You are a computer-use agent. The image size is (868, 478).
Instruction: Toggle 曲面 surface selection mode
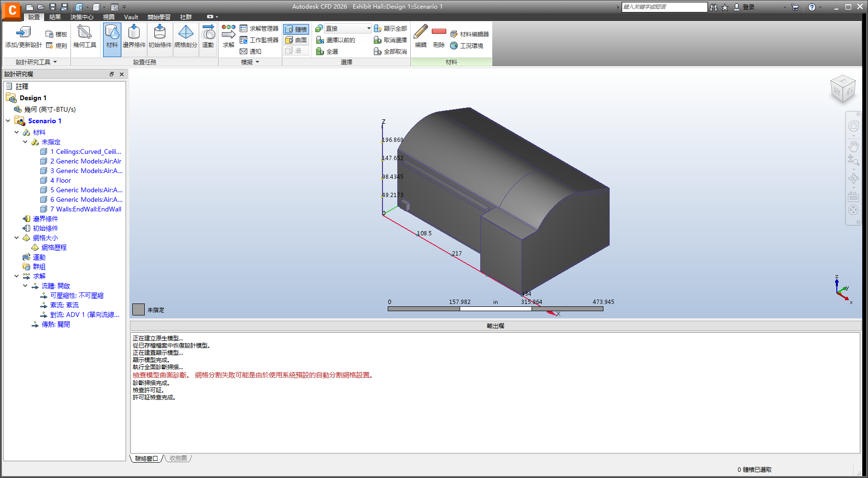[296, 40]
